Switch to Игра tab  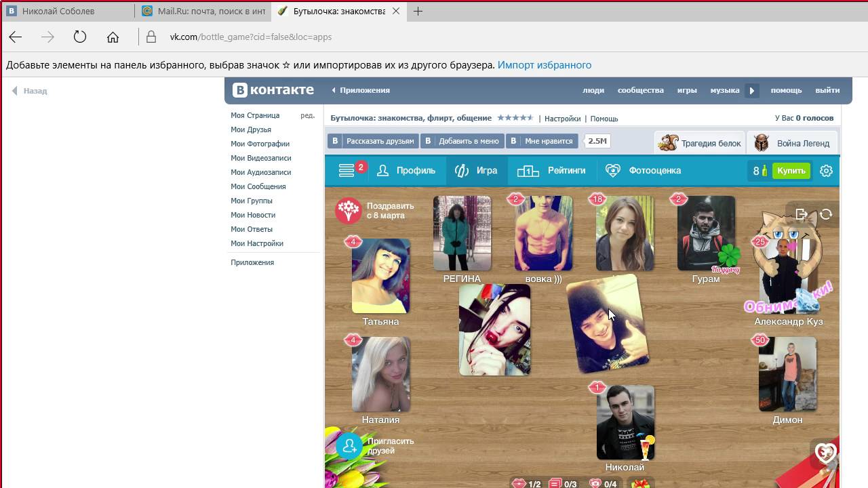click(x=477, y=171)
